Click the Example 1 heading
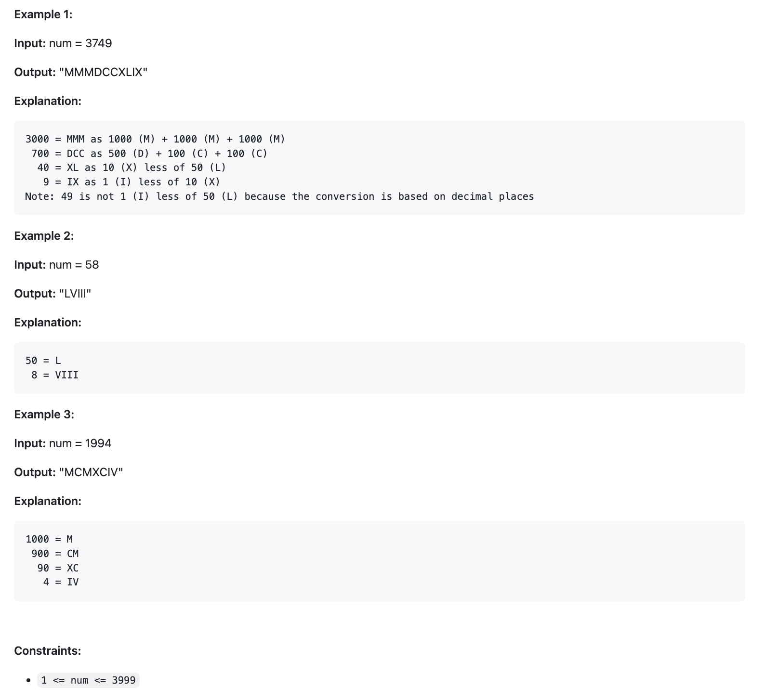Image resolution: width=764 pixels, height=700 pixels. click(x=43, y=14)
